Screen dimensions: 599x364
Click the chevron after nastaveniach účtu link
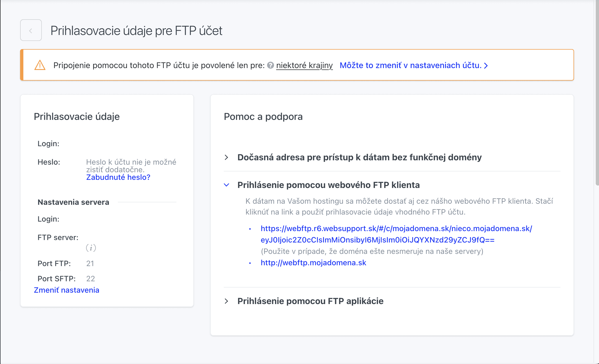(486, 65)
